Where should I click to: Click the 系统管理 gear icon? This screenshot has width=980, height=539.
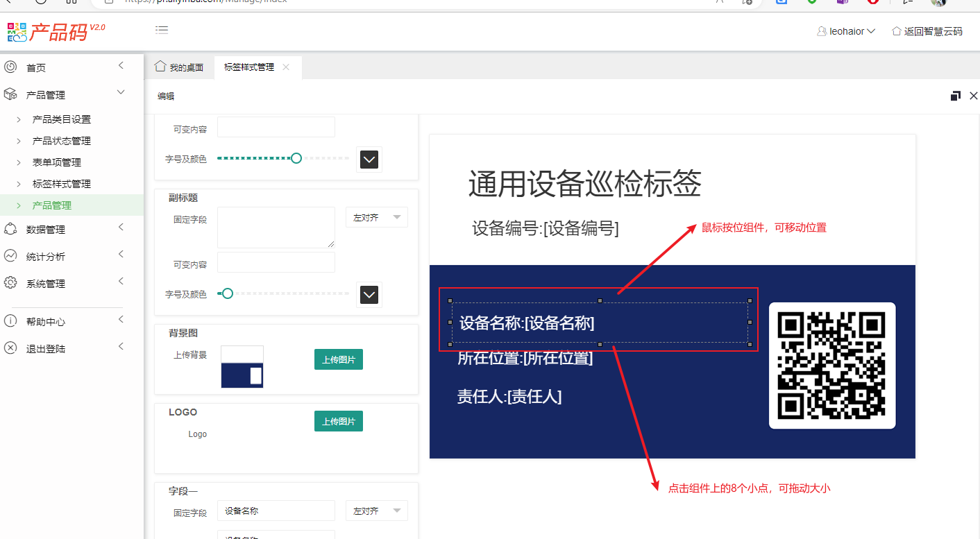coord(10,283)
